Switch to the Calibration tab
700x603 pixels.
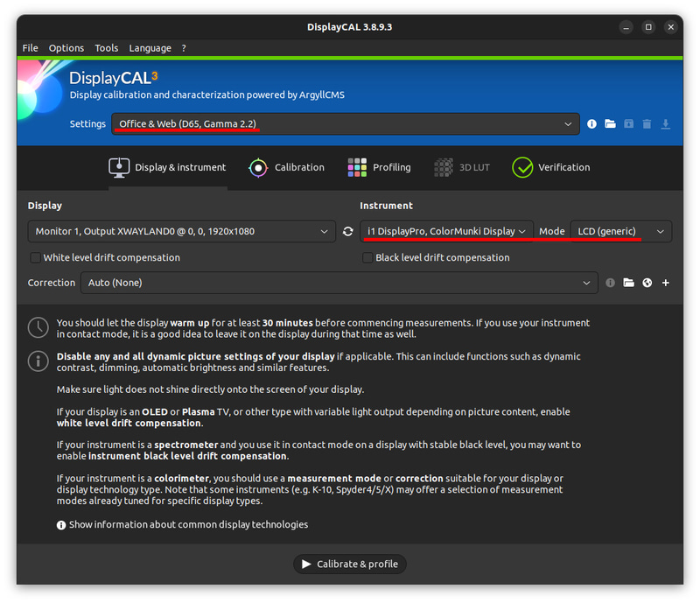[x=286, y=167]
